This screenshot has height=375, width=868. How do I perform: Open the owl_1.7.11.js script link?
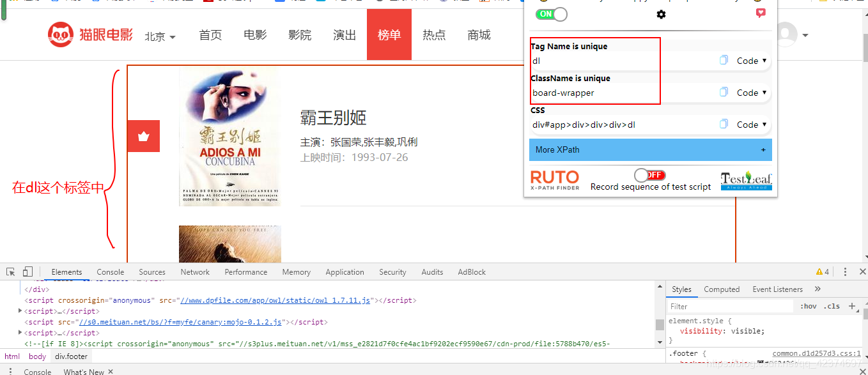(276, 300)
